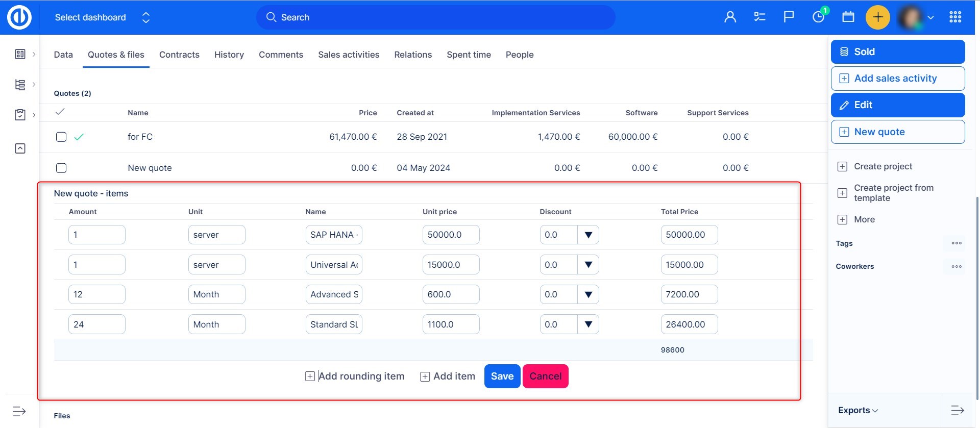
Task: Open the time tracker clock icon
Action: tap(818, 17)
